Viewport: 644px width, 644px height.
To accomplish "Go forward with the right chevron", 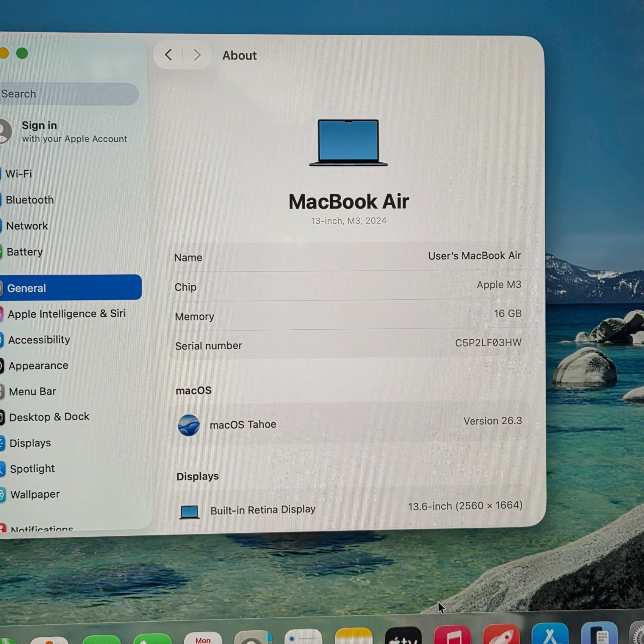I will (x=197, y=55).
